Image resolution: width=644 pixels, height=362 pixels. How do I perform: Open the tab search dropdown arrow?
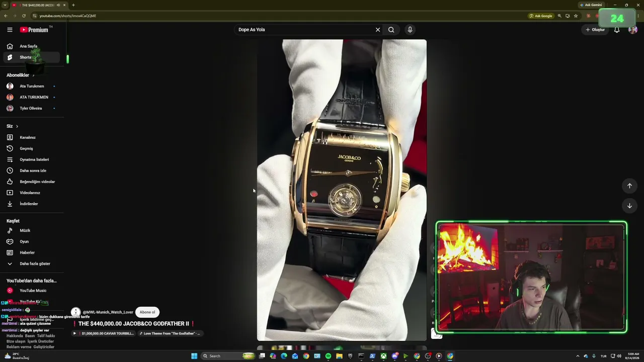pos(5,5)
